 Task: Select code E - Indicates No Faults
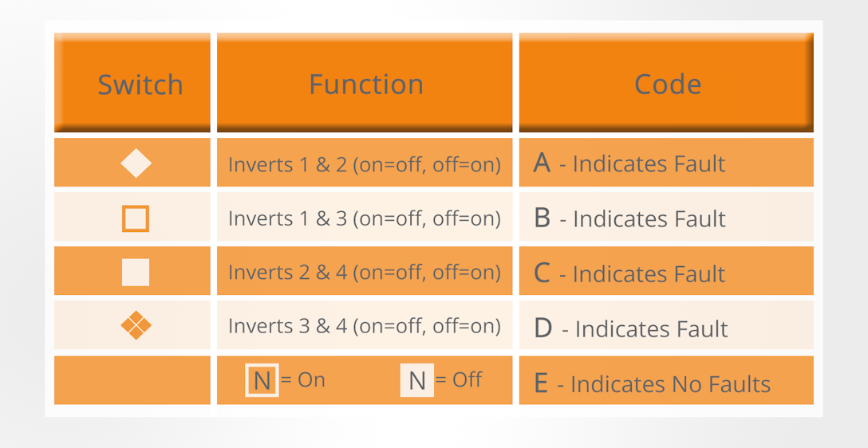click(653, 384)
